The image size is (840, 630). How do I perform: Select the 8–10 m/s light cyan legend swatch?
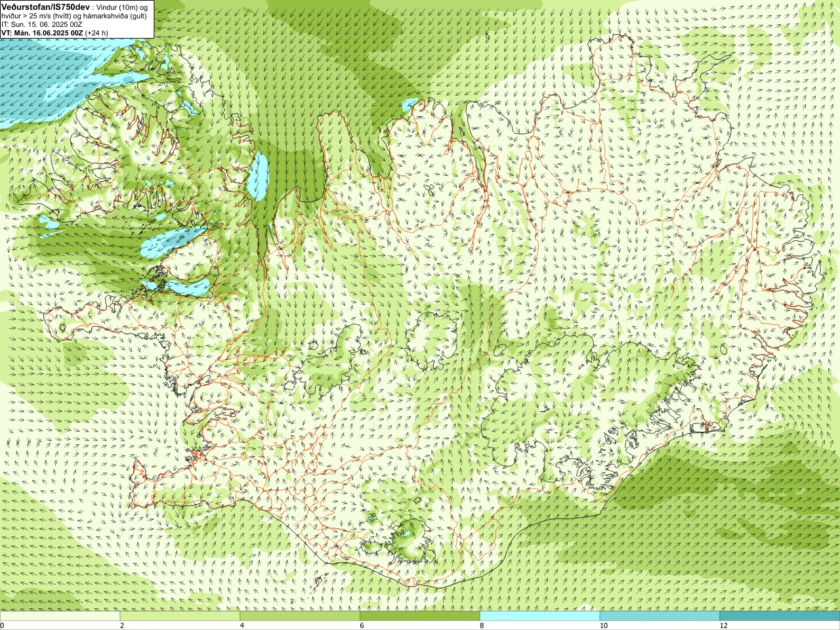540,616
